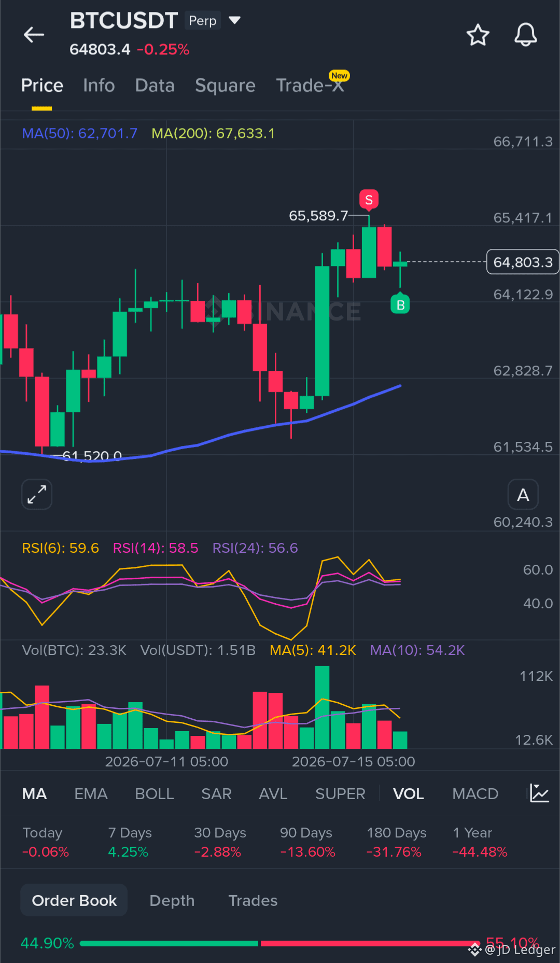Screen dimensions: 560x963
Task: Tap the RSI(24): 56.6 label
Action: pyautogui.click(x=255, y=548)
